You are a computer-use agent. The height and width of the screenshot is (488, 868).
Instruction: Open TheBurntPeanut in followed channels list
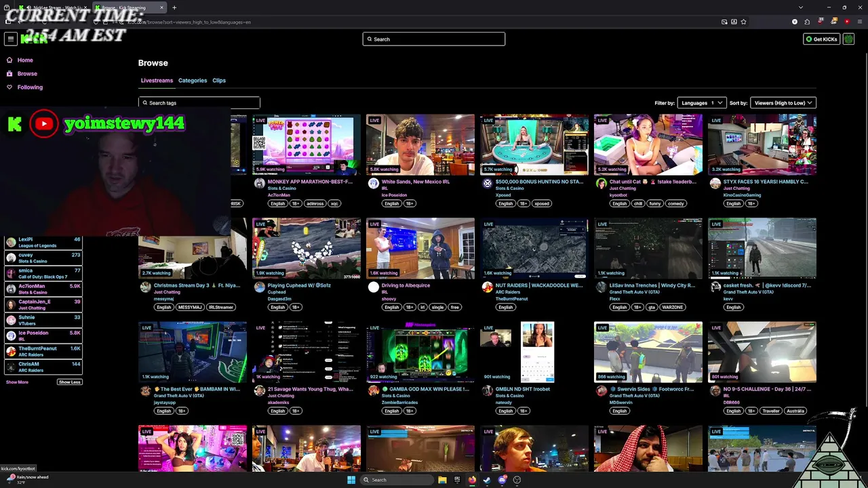[44, 351]
